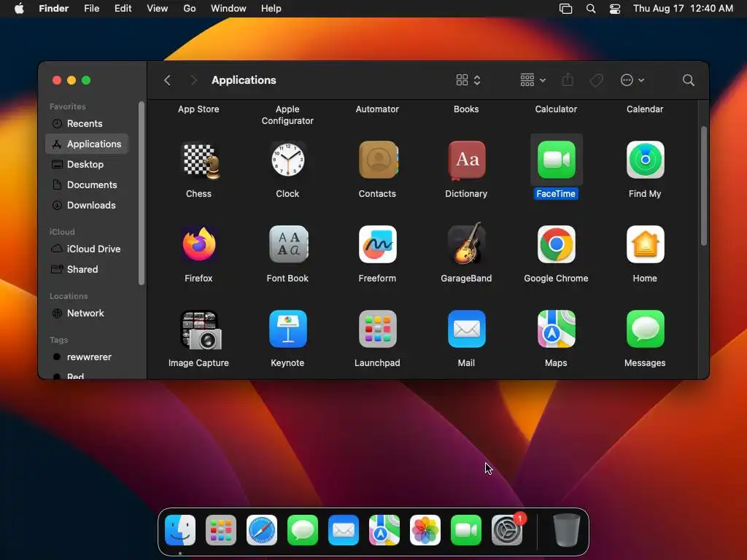This screenshot has height=560, width=747.
Task: Open the Help menu
Action: click(x=271, y=9)
